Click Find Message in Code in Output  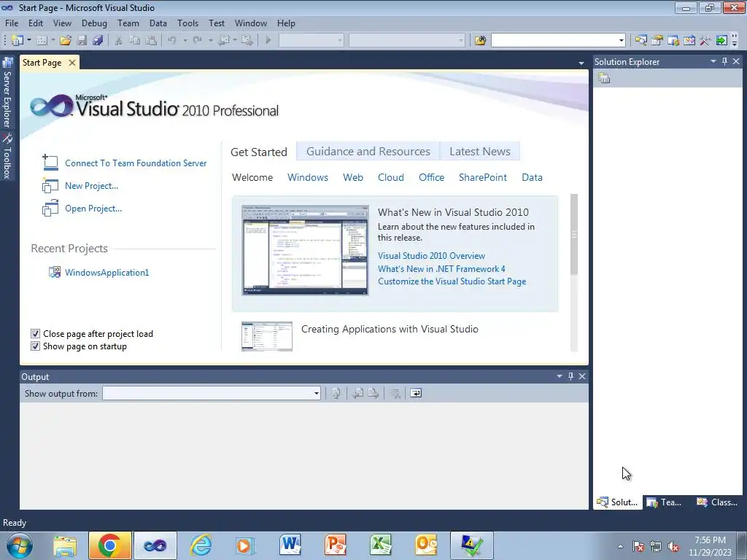[336, 393]
